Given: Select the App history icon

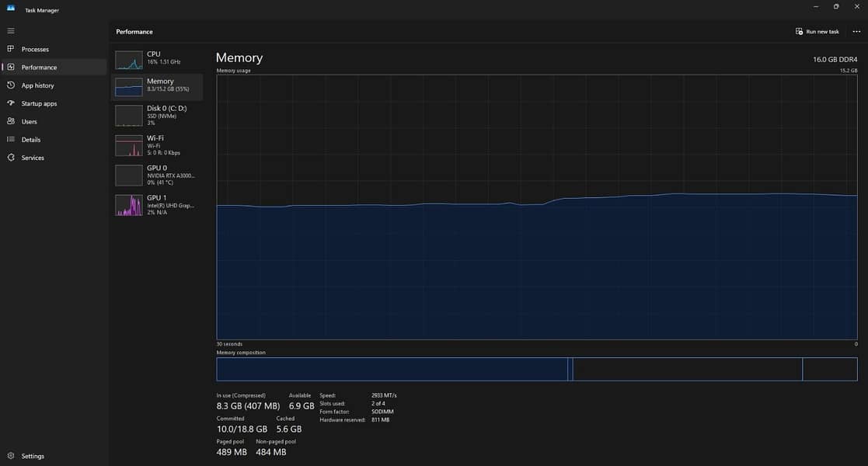Looking at the screenshot, I should pos(11,85).
